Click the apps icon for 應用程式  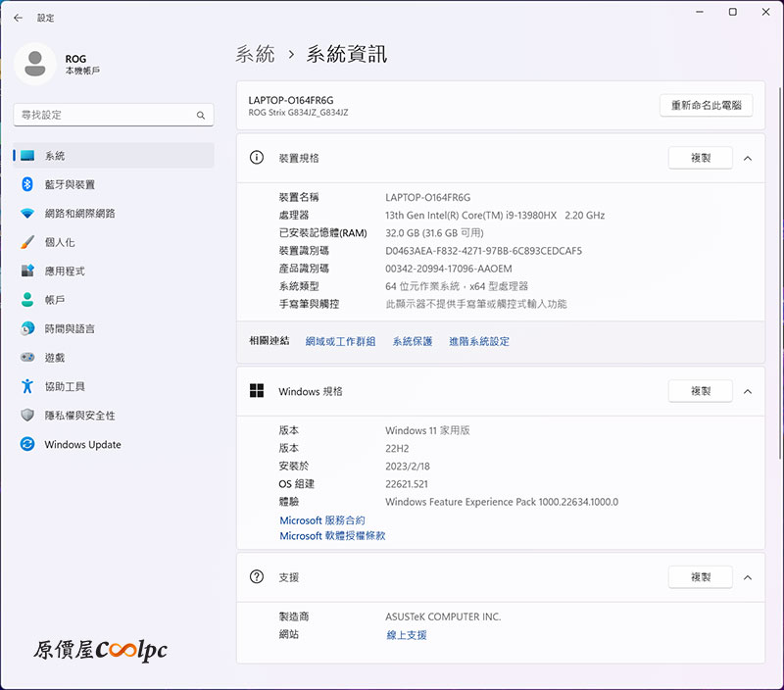27,271
